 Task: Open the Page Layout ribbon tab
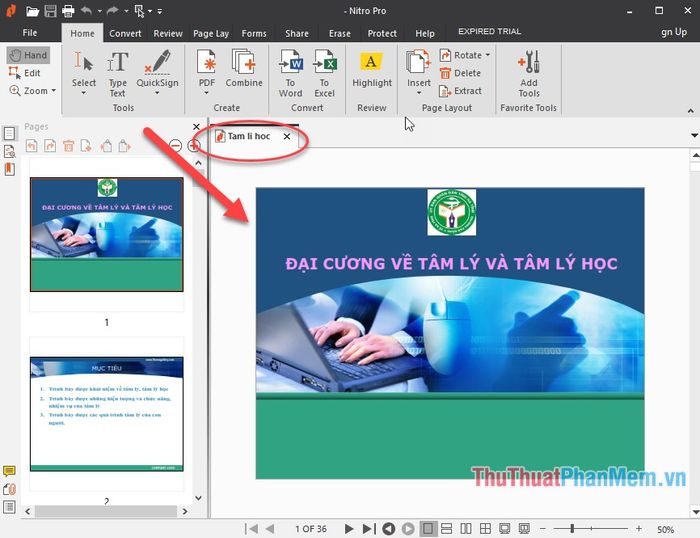pos(211,33)
